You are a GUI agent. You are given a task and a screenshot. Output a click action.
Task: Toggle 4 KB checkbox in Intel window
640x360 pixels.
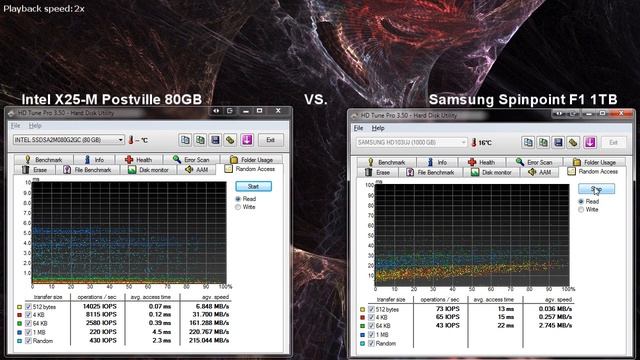pos(28,315)
